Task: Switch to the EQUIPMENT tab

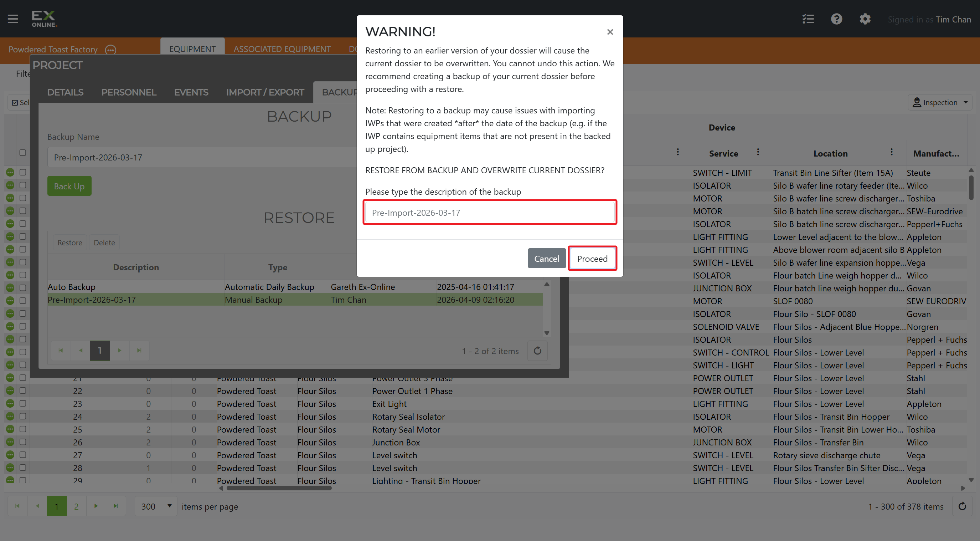Action: pos(192,49)
